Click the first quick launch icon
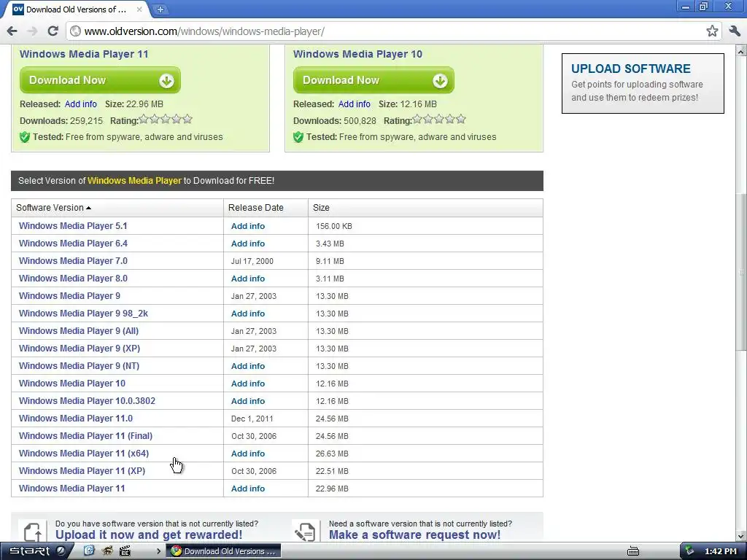This screenshot has width=747, height=560. click(89, 551)
